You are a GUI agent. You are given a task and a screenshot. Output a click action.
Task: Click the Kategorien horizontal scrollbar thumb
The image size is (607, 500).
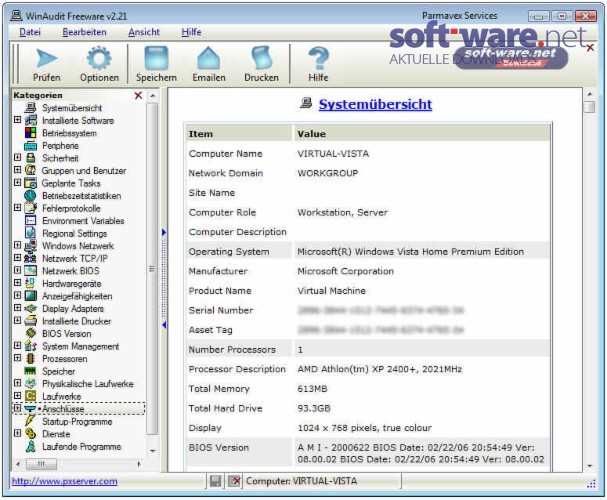pos(41,464)
